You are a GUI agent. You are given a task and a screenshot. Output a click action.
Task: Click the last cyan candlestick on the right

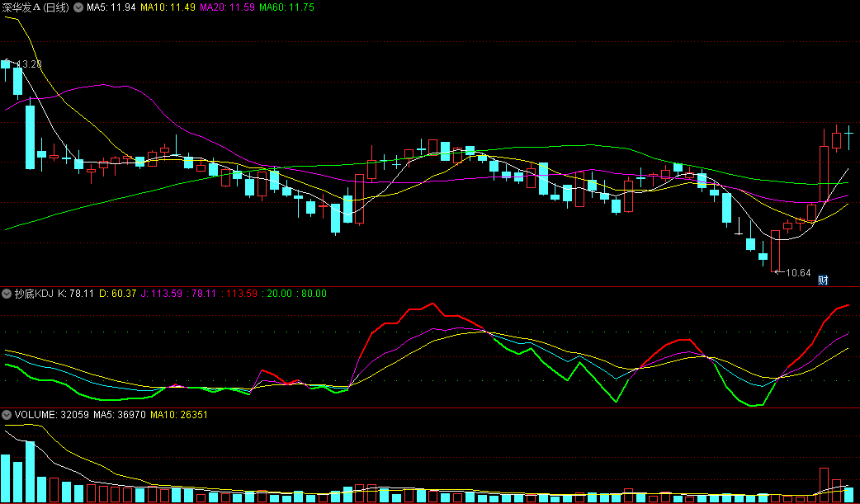849,136
